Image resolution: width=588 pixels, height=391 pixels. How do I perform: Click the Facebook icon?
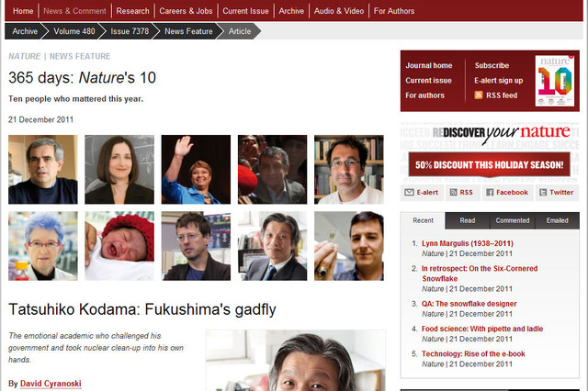[x=490, y=193]
